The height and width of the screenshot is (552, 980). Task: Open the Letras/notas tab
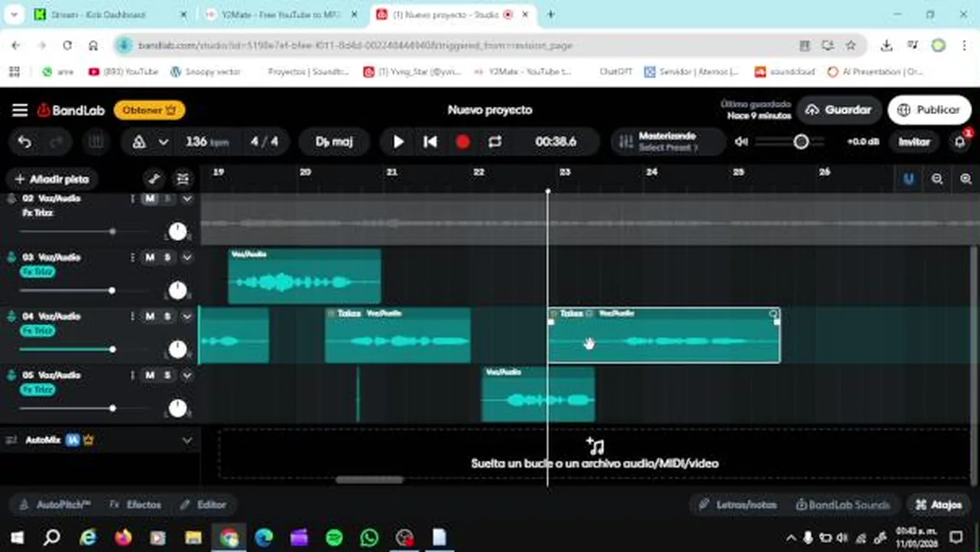pyautogui.click(x=738, y=505)
